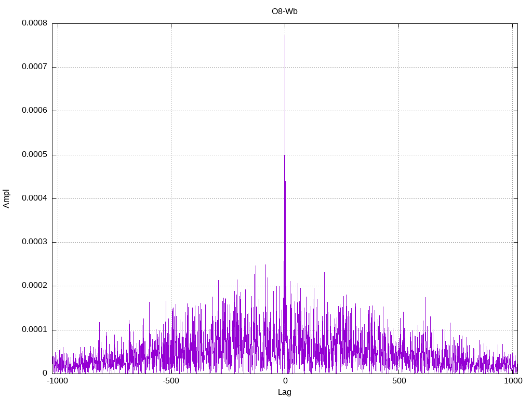Select the 500 x-axis tick label
532x399 pixels.
pyautogui.click(x=398, y=381)
